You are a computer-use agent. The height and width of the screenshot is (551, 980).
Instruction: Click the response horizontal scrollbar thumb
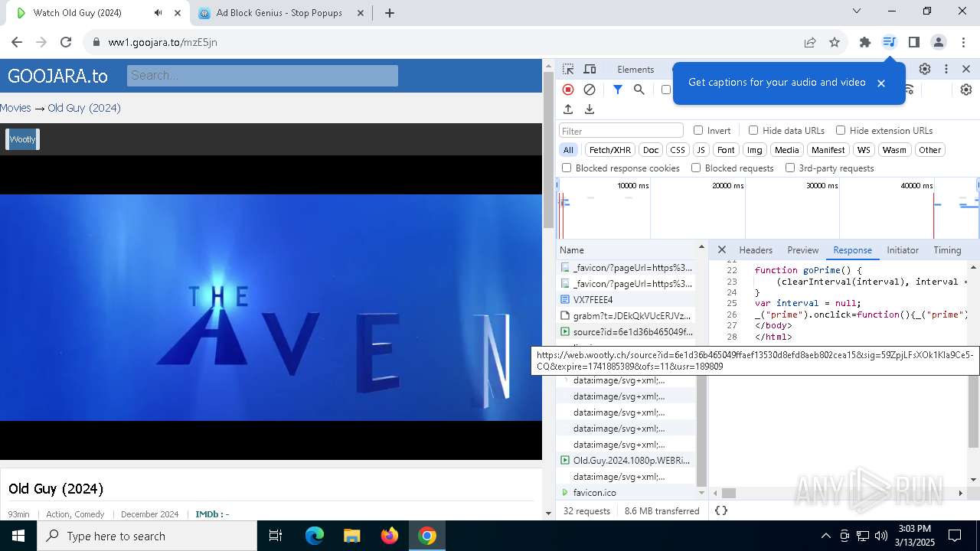(x=729, y=493)
